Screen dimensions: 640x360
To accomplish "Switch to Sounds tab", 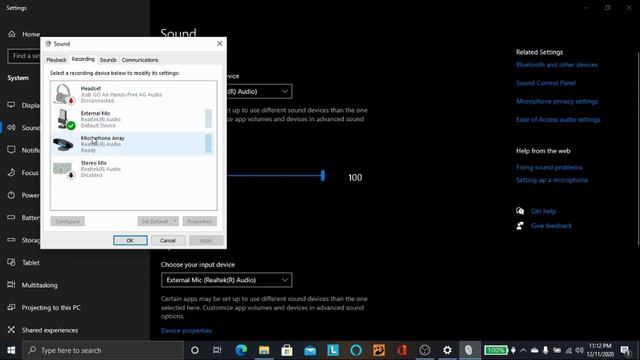I will pyautogui.click(x=108, y=60).
